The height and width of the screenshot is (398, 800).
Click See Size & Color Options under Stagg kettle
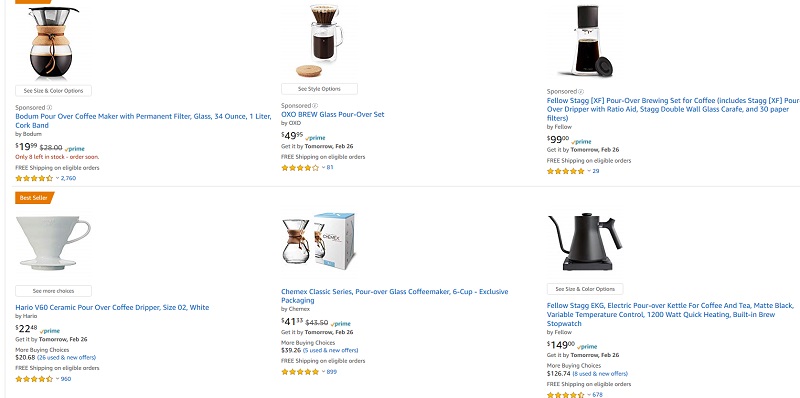coord(585,289)
